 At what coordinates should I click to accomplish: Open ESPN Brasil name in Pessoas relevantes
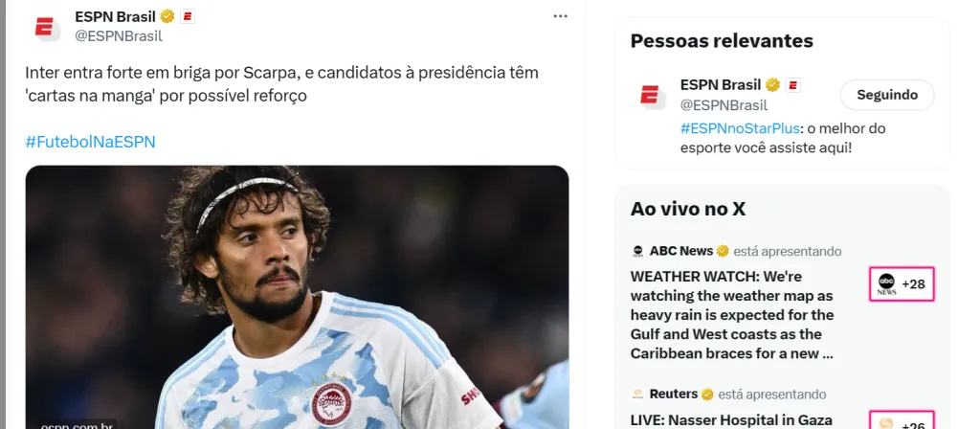(720, 84)
